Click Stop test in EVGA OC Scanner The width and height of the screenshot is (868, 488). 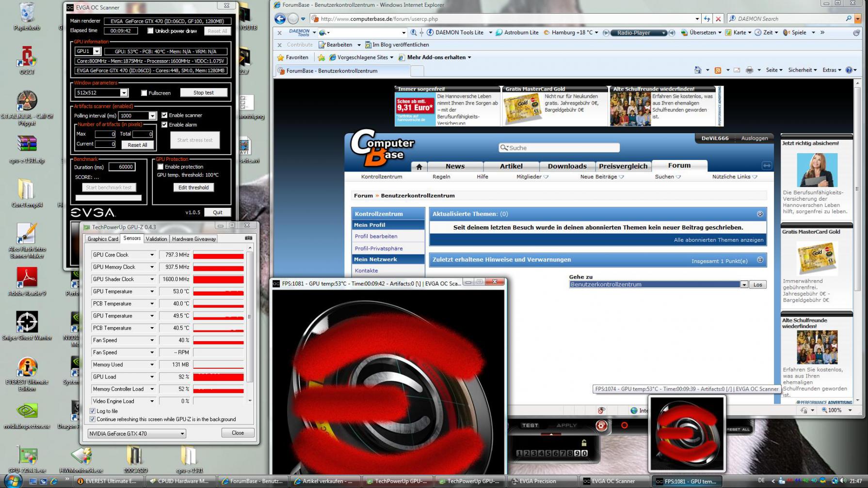[204, 93]
